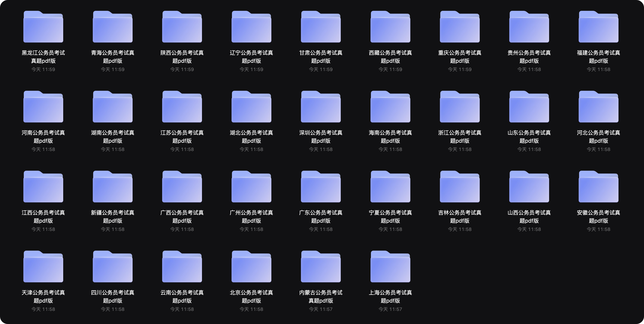Select the 广州公务员考试真题pdf版 folder icon

click(x=251, y=187)
